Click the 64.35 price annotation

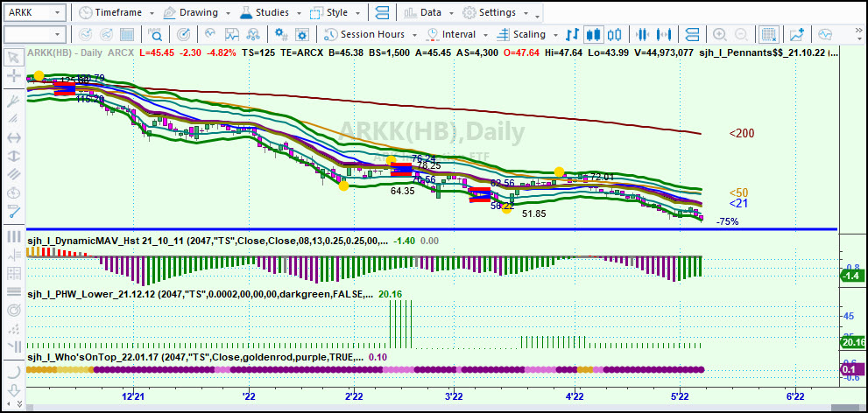402,192
